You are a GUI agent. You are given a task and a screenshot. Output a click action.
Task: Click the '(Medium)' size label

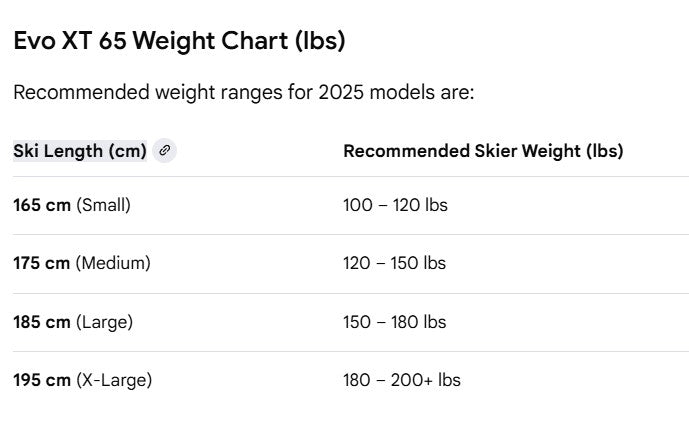(113, 263)
